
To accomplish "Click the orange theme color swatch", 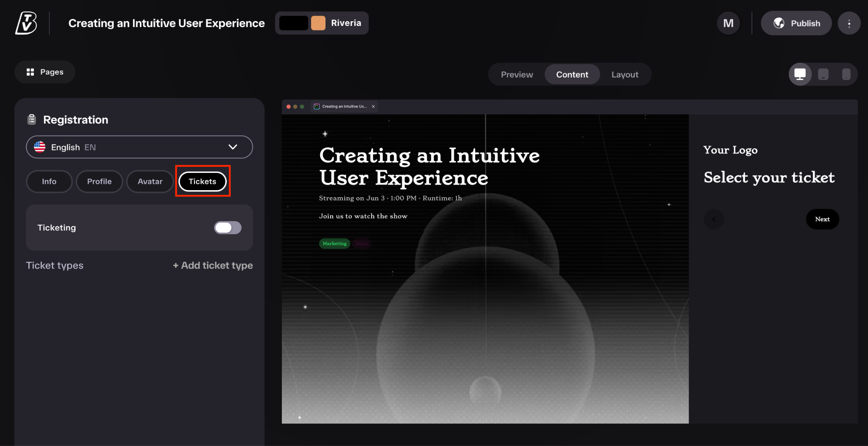I will click(x=318, y=23).
